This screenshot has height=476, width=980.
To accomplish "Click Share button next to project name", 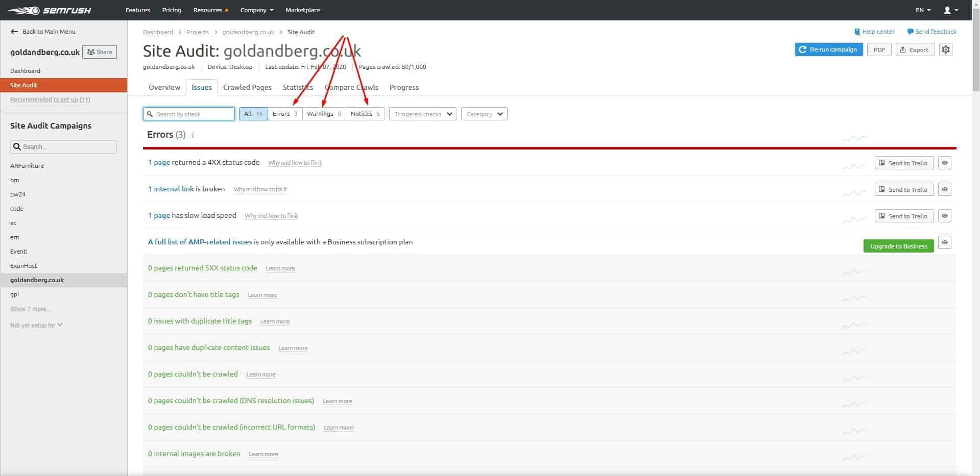I will 100,52.
